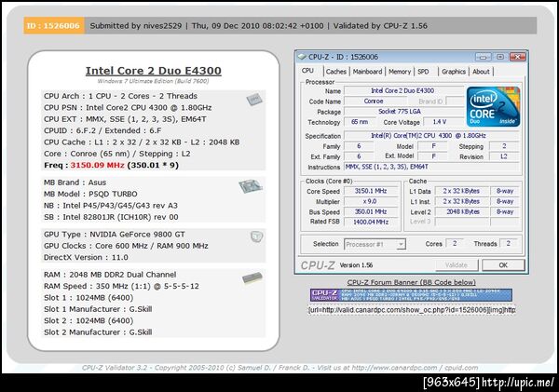Click the orange ID : 1526006 badge
The image size is (559, 392).
54,26
